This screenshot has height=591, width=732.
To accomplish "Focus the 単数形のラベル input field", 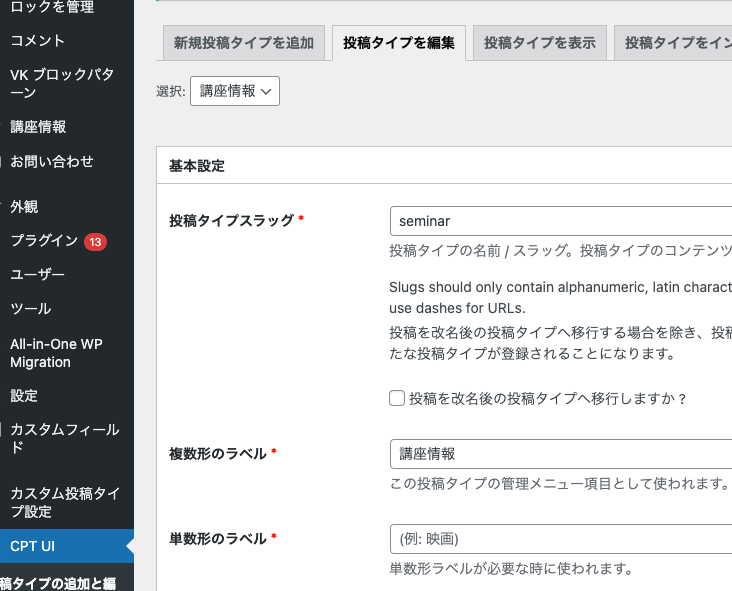I will [x=561, y=539].
